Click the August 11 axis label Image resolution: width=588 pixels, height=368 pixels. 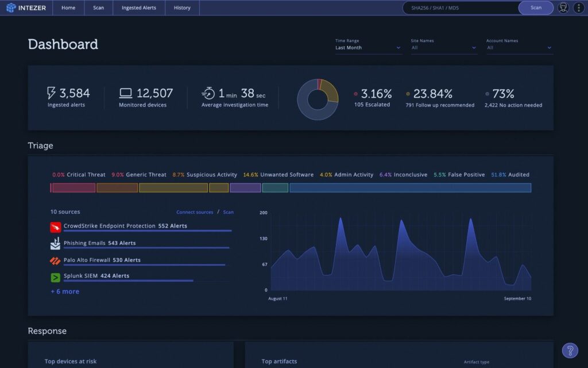[x=277, y=298]
